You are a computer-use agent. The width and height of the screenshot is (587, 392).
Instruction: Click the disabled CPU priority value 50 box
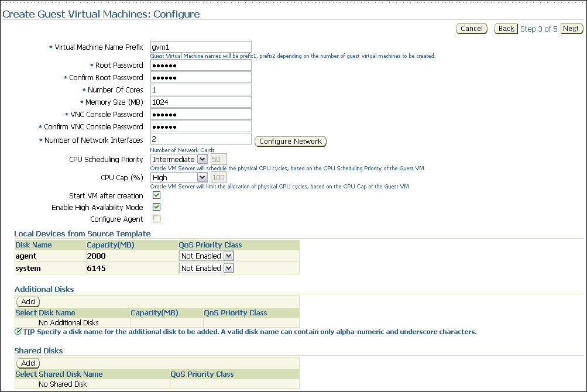pyautogui.click(x=219, y=160)
